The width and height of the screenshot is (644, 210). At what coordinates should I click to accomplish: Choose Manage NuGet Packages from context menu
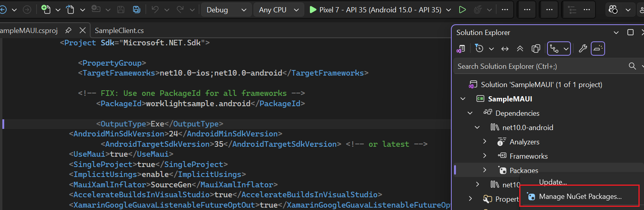(x=580, y=196)
